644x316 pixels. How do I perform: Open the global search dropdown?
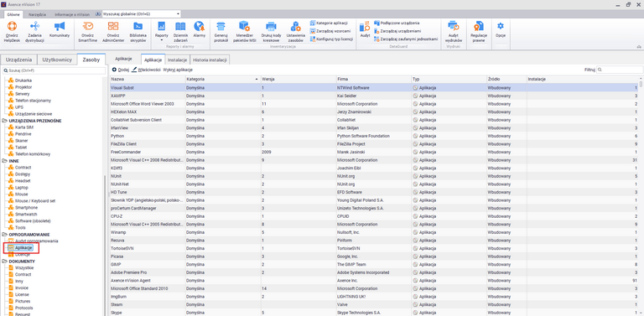pos(178,14)
